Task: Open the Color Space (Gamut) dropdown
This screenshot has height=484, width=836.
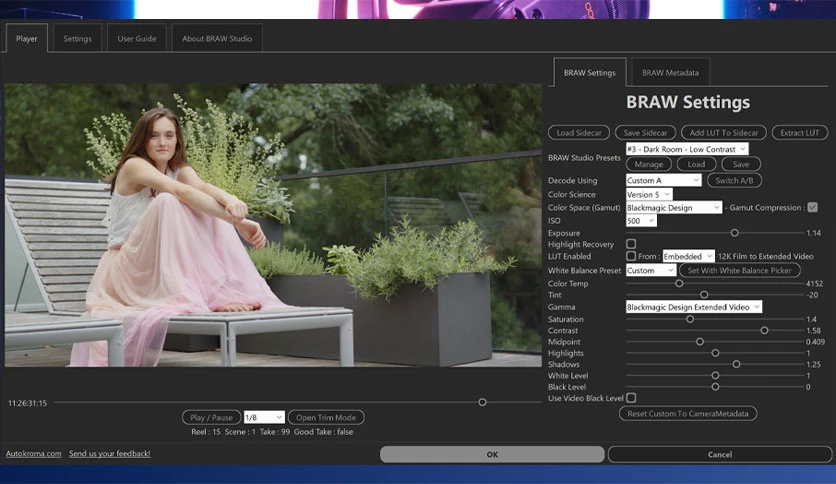Action: point(674,207)
